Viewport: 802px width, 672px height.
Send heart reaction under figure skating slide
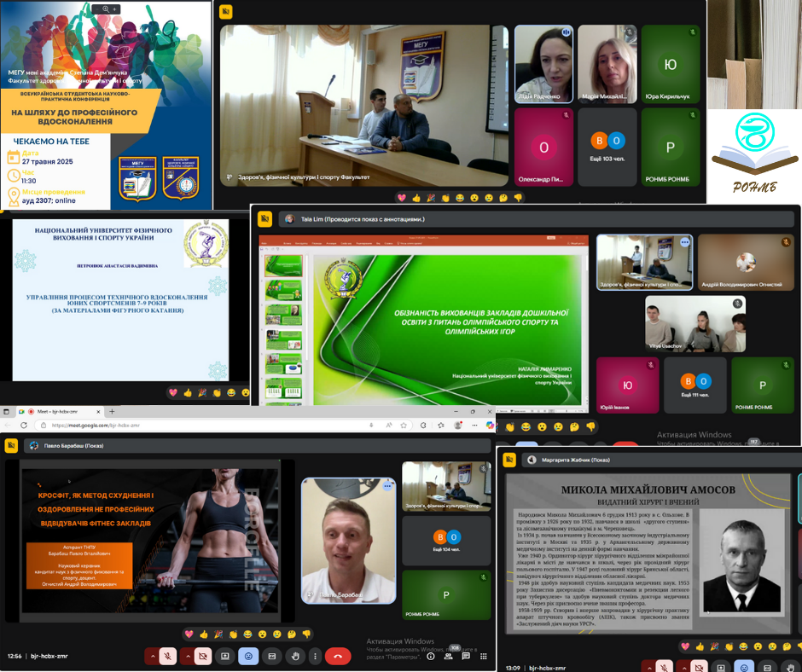pyautogui.click(x=173, y=393)
